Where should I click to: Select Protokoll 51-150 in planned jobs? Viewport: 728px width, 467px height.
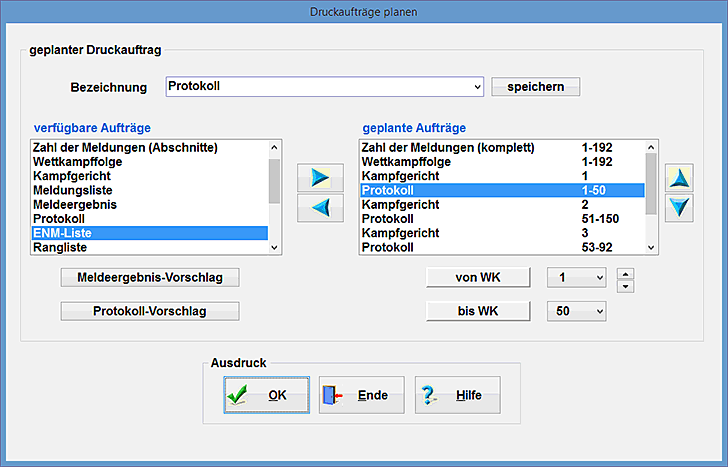(500, 219)
